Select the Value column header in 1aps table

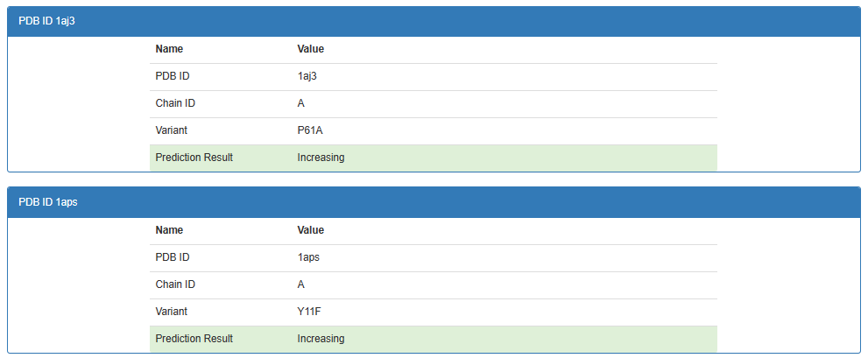(311, 229)
